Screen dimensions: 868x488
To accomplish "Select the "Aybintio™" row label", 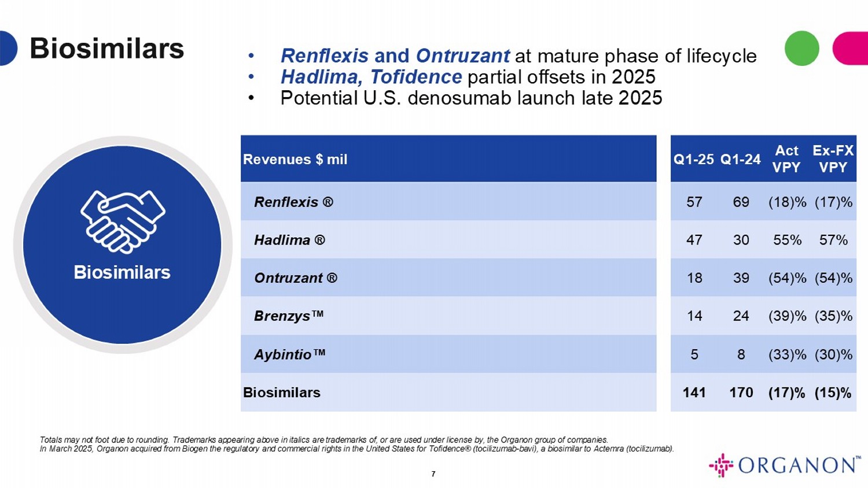I will pyautogui.click(x=290, y=354).
